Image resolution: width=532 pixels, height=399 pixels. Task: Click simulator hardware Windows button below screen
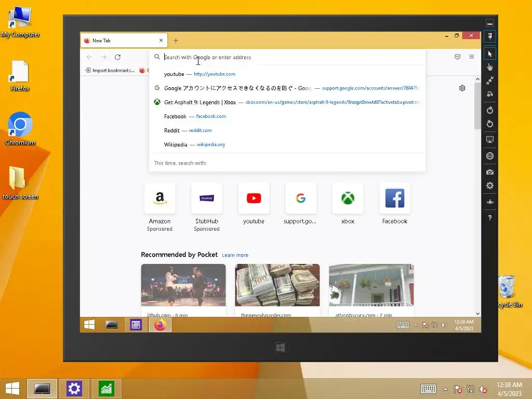(280, 348)
